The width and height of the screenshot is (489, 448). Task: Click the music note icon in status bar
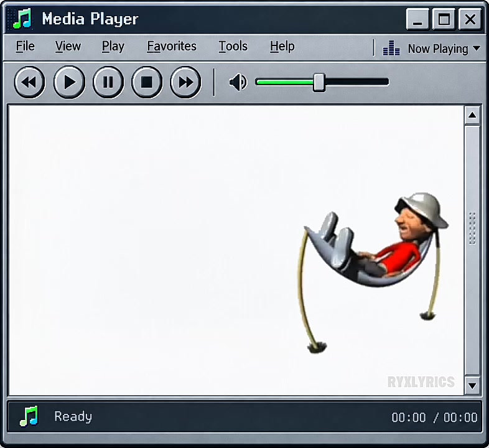(x=29, y=416)
